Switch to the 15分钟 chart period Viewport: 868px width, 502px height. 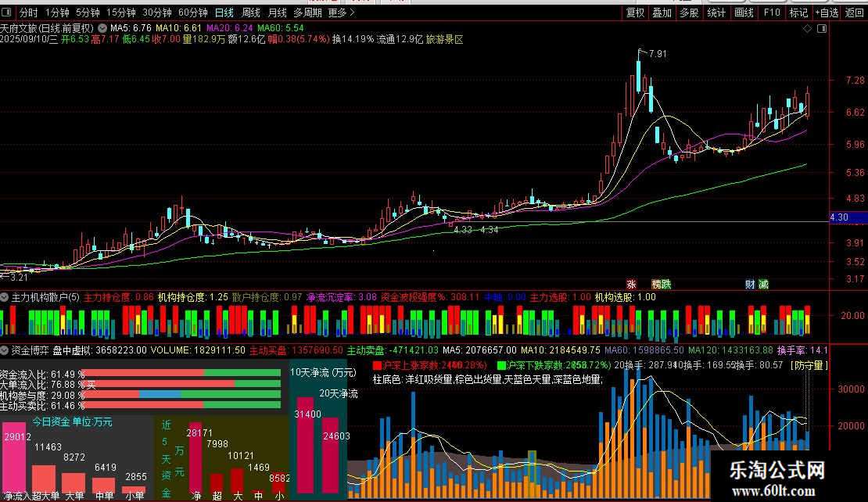coord(120,13)
